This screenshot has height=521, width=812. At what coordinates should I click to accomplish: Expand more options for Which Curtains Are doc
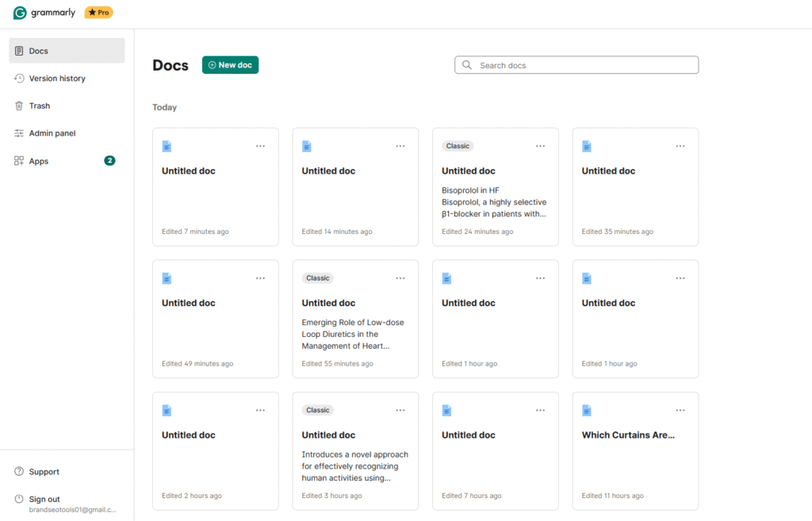[680, 410]
